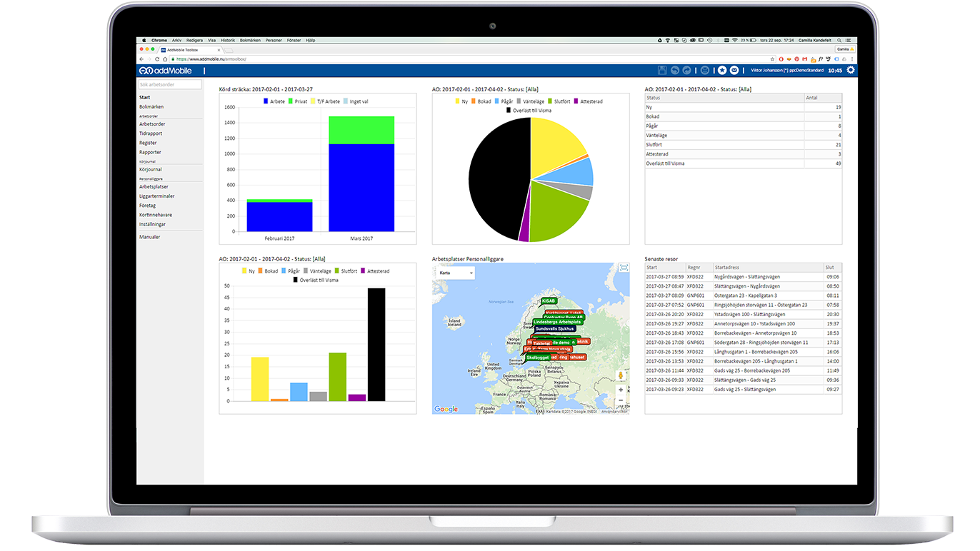Bookmark page with address bar star
The width and height of the screenshot is (980, 551).
(772, 59)
